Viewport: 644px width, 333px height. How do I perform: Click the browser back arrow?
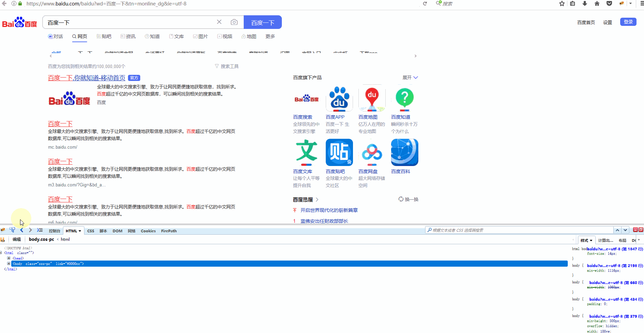(4, 3)
